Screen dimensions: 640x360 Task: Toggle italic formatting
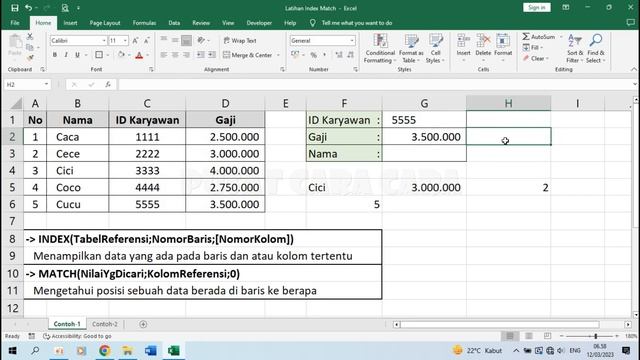coord(66,55)
